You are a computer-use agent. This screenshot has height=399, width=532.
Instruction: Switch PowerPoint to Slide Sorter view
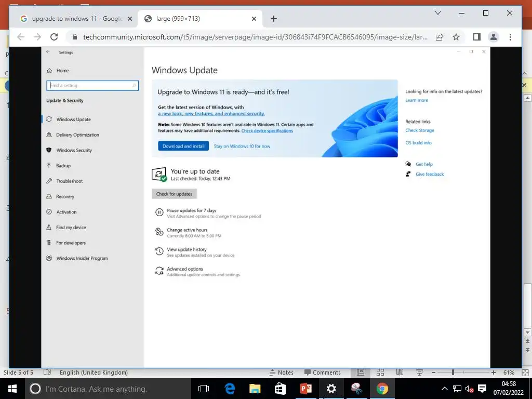click(380, 373)
